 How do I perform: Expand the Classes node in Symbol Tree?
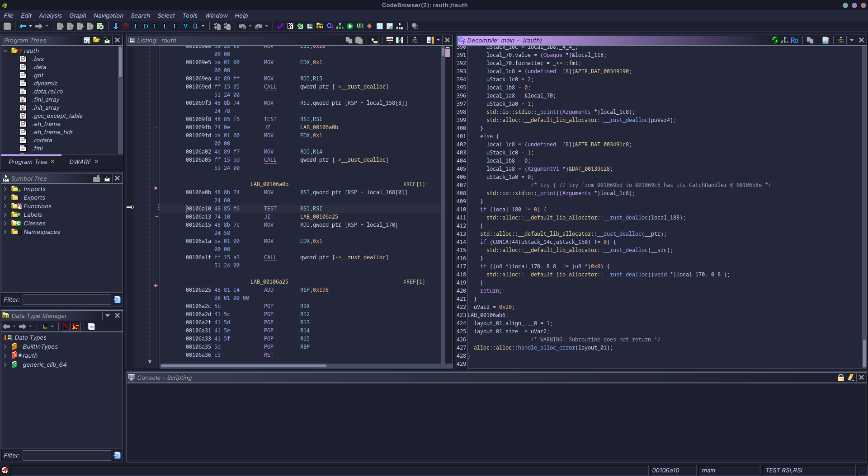click(5, 224)
